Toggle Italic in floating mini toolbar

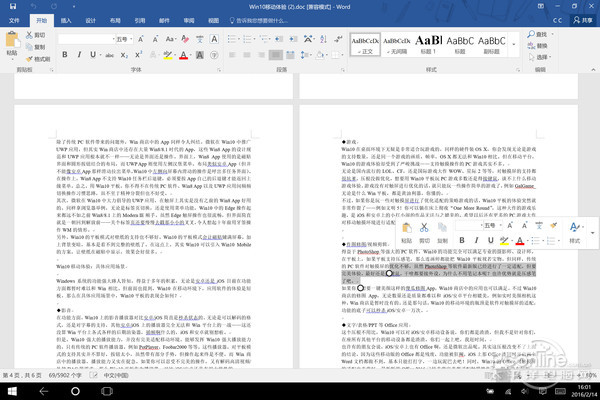(x=476, y=240)
